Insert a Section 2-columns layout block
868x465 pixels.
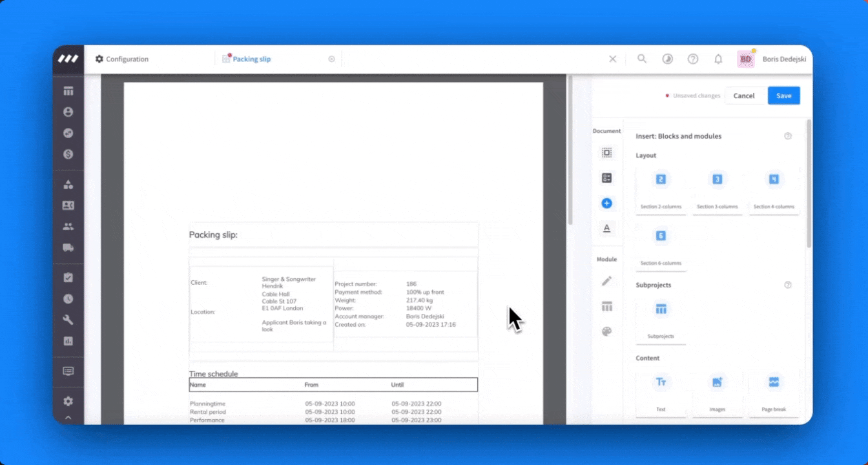pos(661,191)
